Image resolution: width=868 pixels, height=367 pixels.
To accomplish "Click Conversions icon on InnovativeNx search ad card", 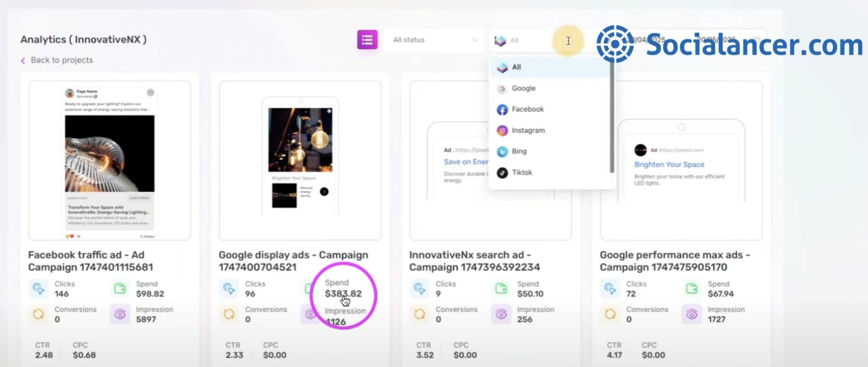I will pyautogui.click(x=419, y=314).
